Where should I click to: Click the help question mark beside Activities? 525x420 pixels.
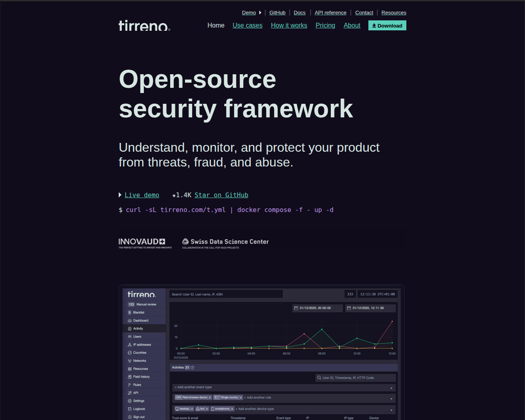193,368
